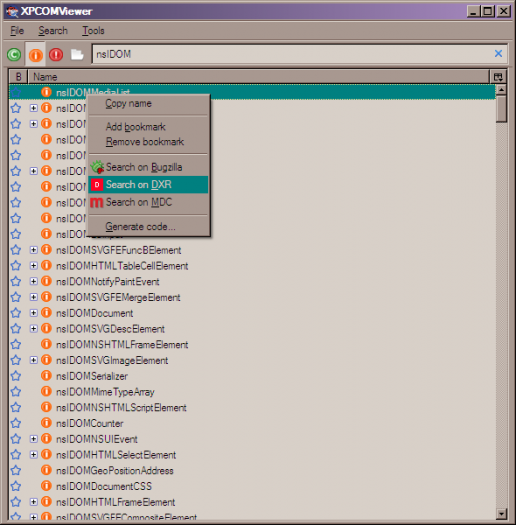Toggle the orange Interfaces filter icon
Viewport: 516px width, 525px height.
(x=35, y=55)
